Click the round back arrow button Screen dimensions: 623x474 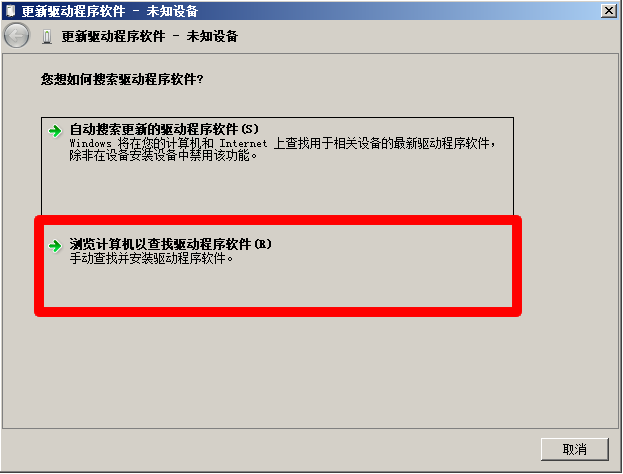tap(16, 36)
